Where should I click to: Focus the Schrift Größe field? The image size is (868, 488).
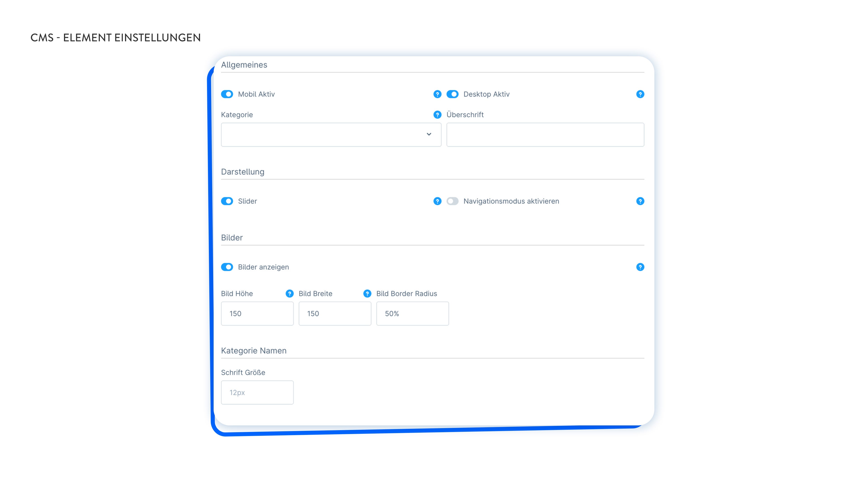257,392
